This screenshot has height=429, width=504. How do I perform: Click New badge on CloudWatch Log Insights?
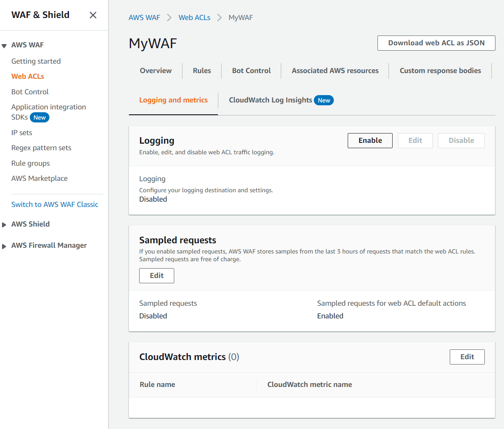pyautogui.click(x=324, y=100)
